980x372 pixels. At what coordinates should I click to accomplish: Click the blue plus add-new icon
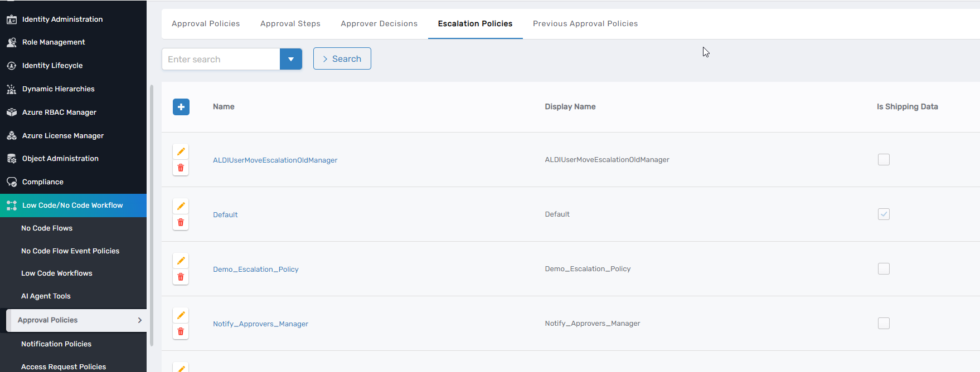click(x=181, y=107)
